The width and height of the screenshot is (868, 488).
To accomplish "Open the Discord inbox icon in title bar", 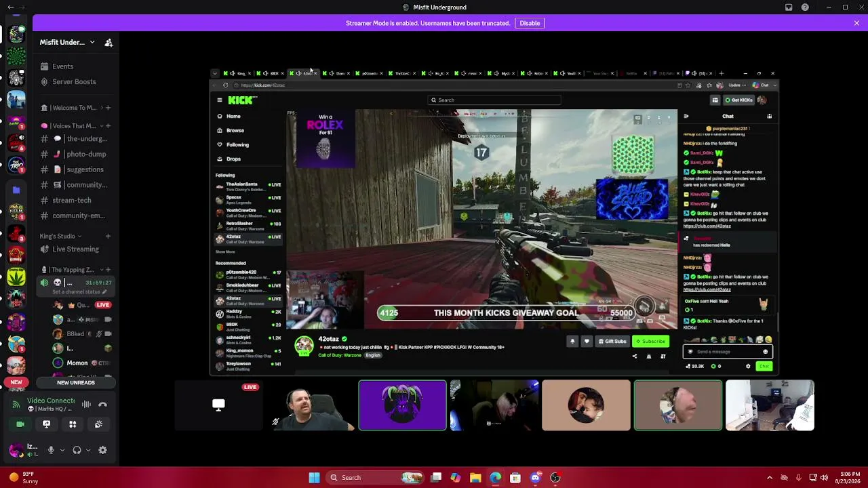I will coord(789,7).
